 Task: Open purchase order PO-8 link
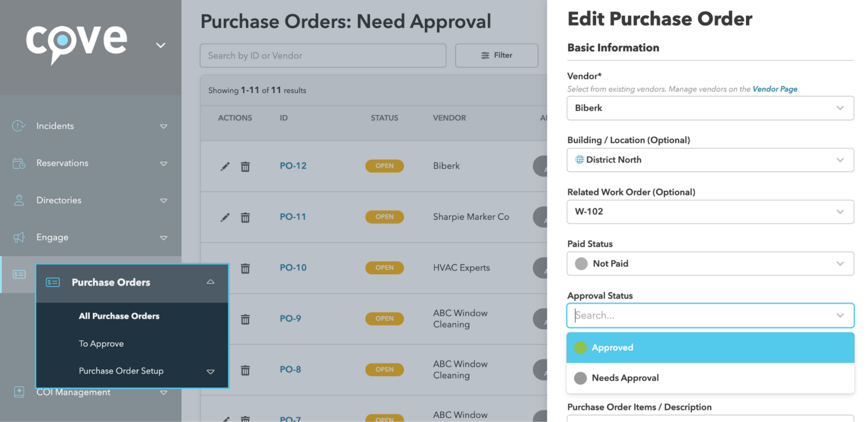click(290, 369)
